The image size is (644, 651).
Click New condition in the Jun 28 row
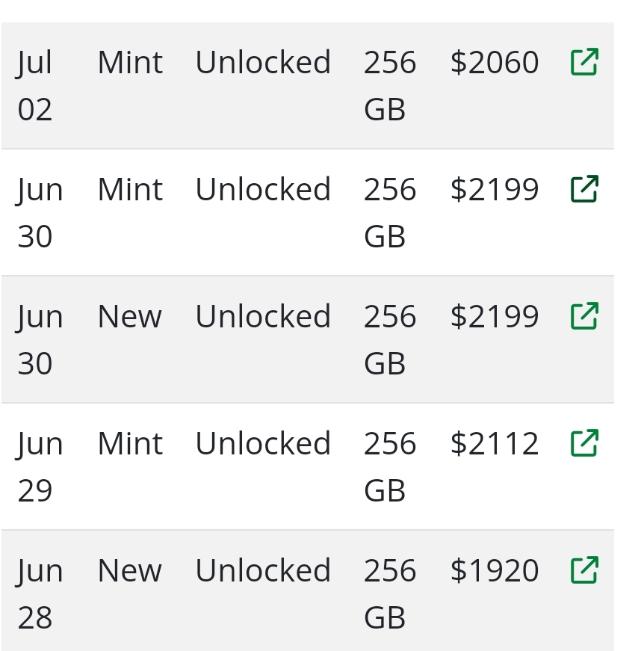coord(129,571)
